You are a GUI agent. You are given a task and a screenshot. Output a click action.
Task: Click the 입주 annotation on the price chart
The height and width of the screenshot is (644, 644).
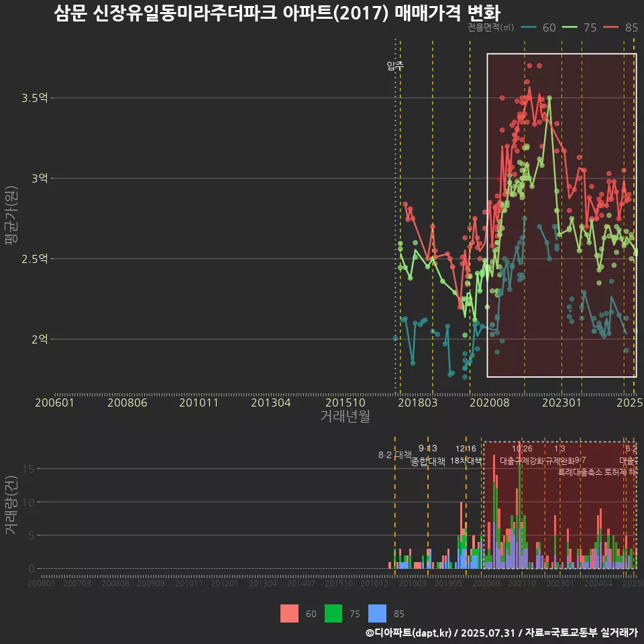(x=395, y=65)
